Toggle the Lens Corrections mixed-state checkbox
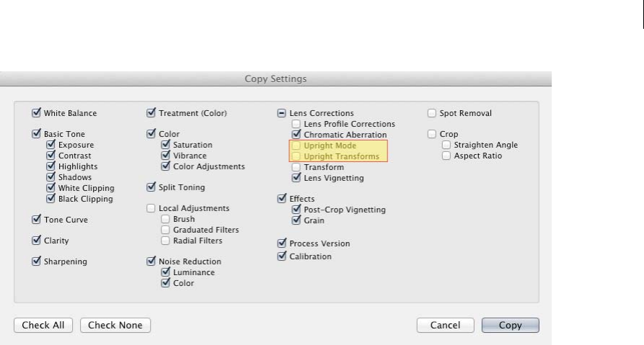 282,113
